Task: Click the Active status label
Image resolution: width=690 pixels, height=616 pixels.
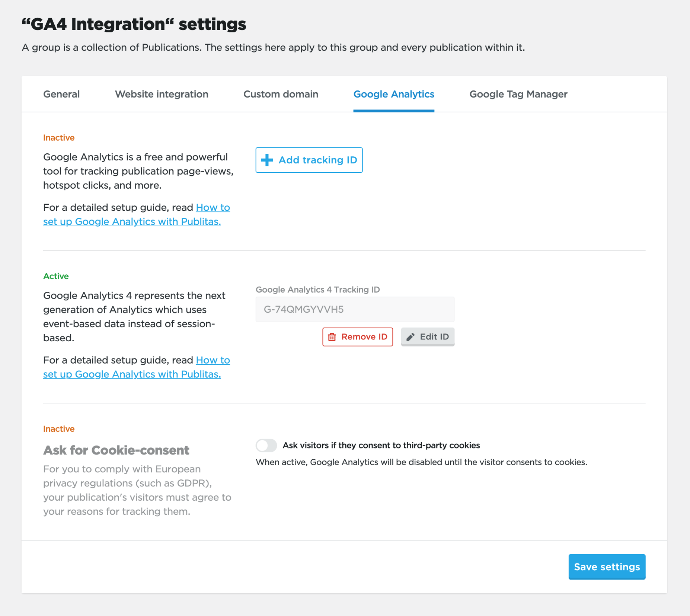Action: (55, 276)
